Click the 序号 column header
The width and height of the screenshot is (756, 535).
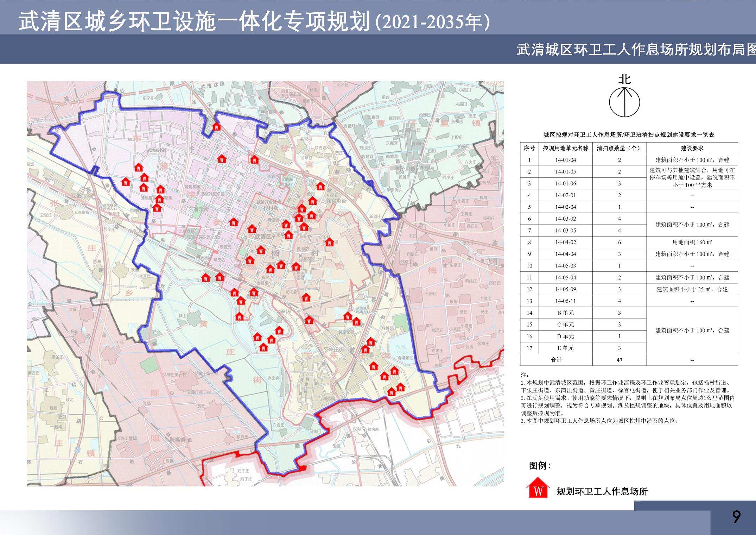tap(529, 148)
